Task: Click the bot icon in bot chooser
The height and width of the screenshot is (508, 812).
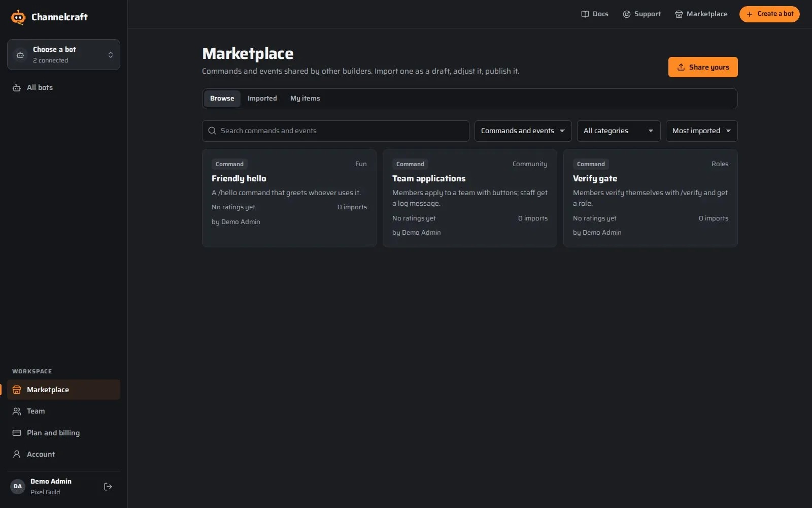Action: [x=20, y=55]
